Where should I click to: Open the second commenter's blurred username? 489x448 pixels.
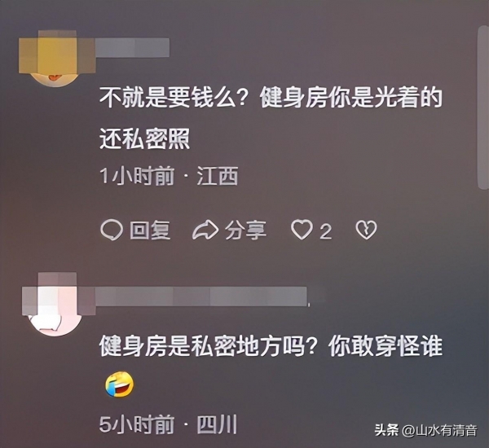(202, 296)
